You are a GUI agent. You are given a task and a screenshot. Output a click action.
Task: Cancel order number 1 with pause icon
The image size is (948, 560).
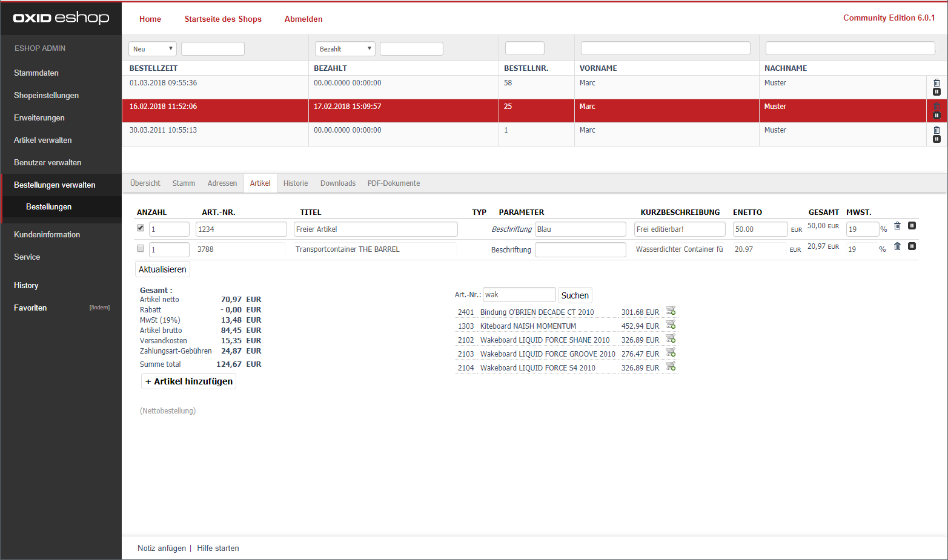936,139
